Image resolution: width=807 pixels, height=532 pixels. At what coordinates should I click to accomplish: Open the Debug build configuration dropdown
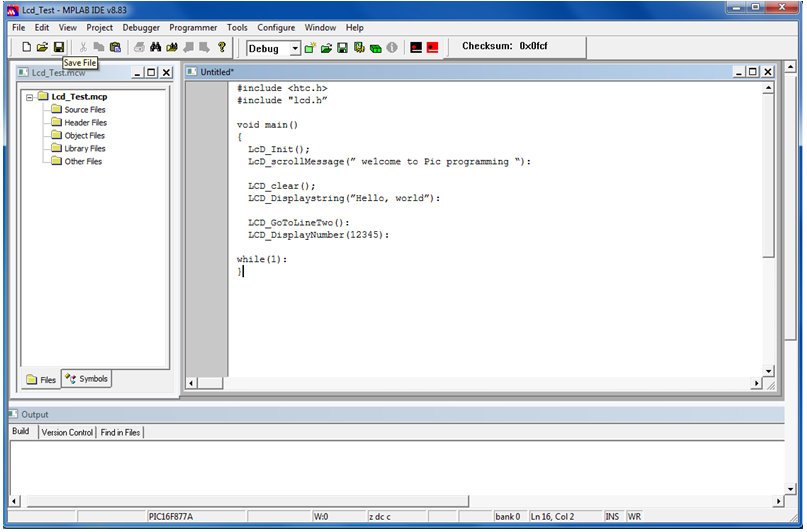pos(295,49)
